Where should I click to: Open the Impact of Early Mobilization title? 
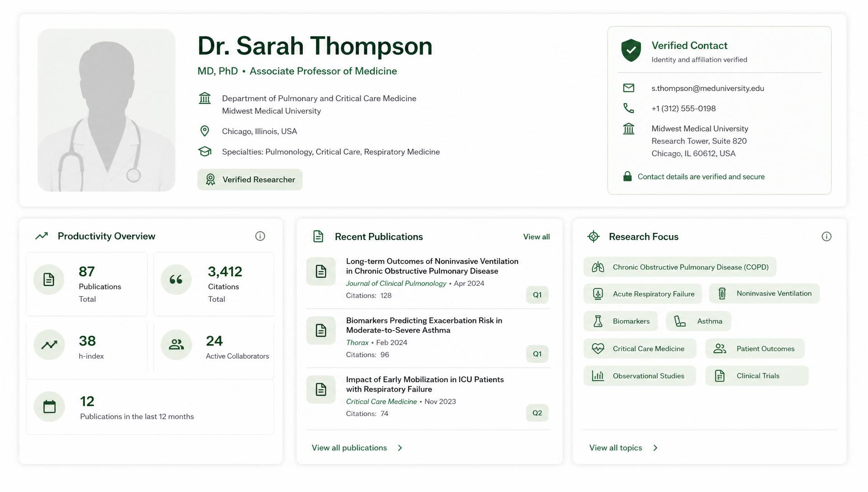coord(425,384)
